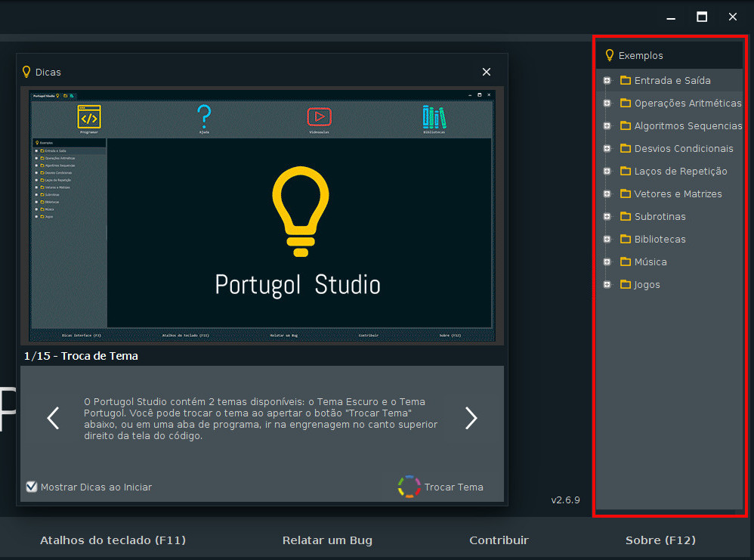Close the Portugol Studio window
Viewport: 754px width, 560px height.
(x=732, y=17)
